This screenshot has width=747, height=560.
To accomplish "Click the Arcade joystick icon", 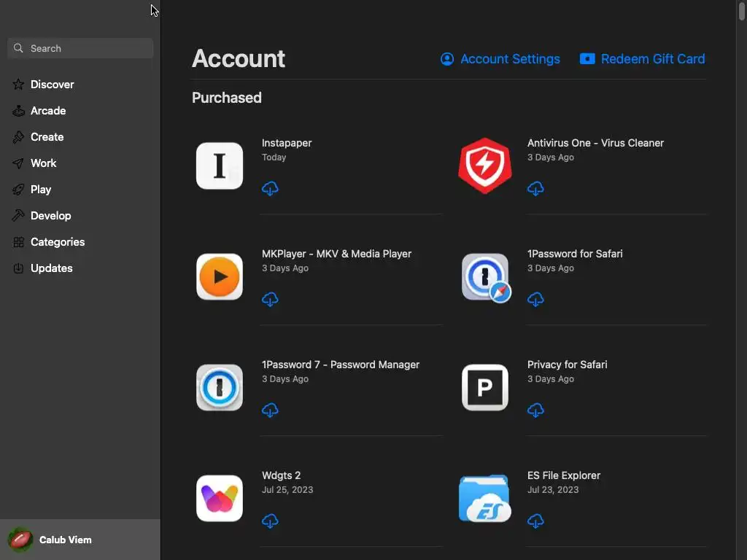I will coord(18,111).
